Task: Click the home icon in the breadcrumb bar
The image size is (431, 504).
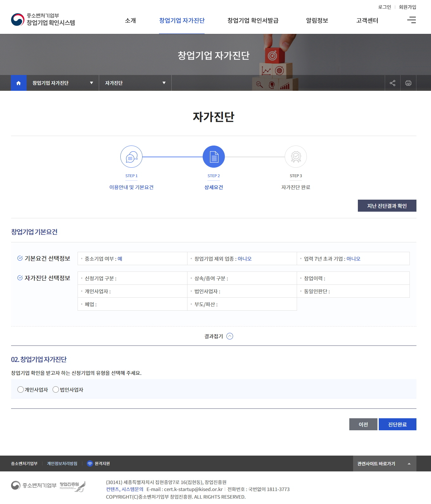Action: coord(19,83)
